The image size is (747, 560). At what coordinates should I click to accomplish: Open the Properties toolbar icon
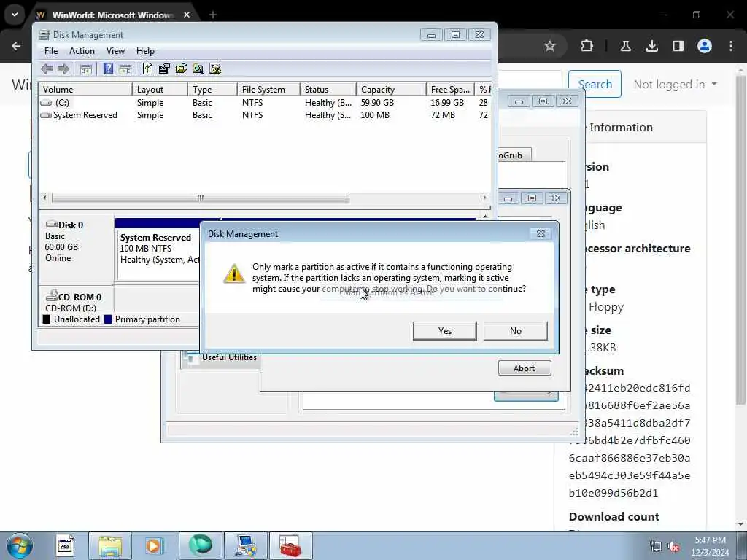pos(164,69)
